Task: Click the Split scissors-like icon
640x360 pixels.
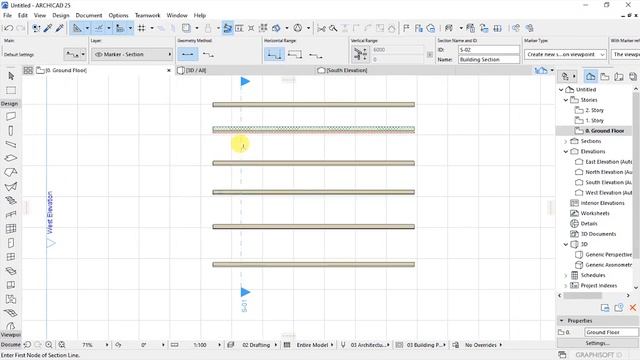Action: (322, 28)
